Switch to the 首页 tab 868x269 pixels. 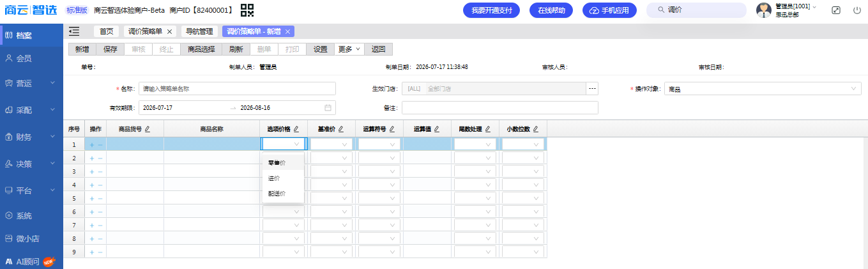[x=106, y=31]
